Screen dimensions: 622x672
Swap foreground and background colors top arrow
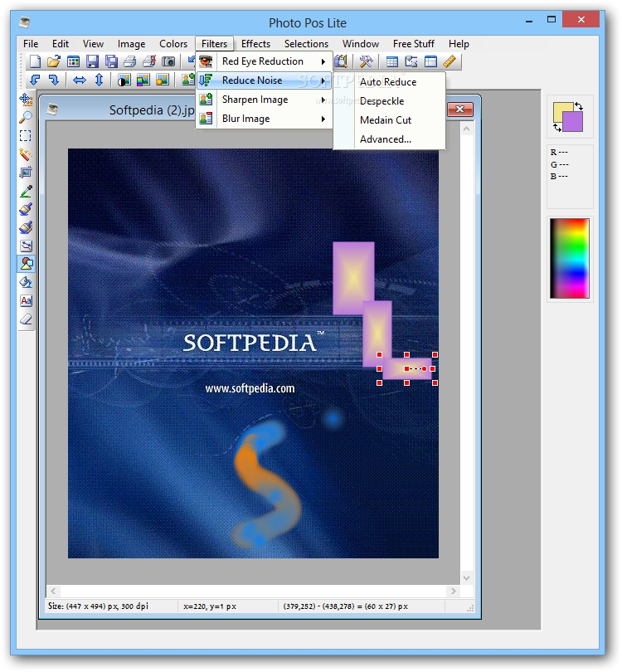579,106
